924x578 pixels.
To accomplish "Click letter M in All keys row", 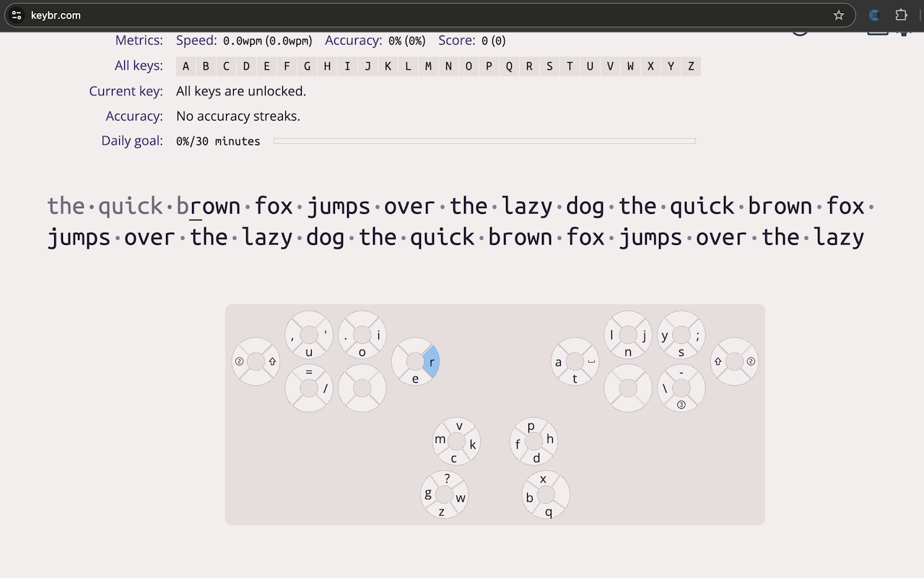I will 428,66.
